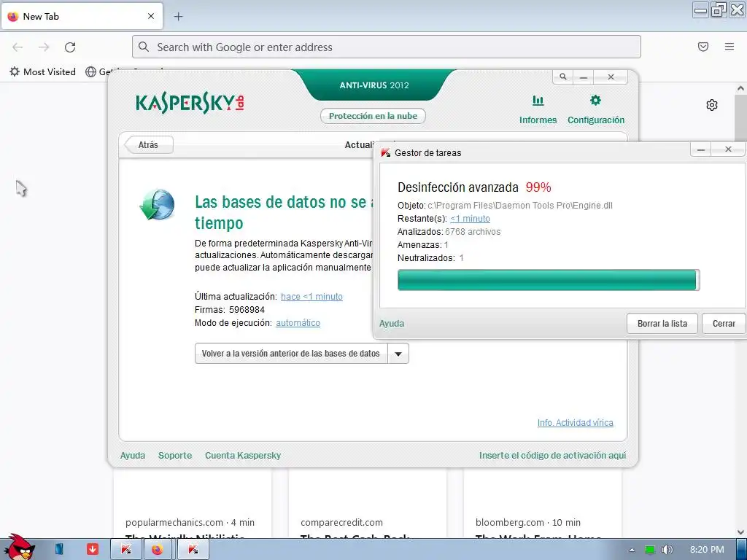Screen dimensions: 747x560
Task: Click the Angry Birds start button
Action: click(19, 547)
